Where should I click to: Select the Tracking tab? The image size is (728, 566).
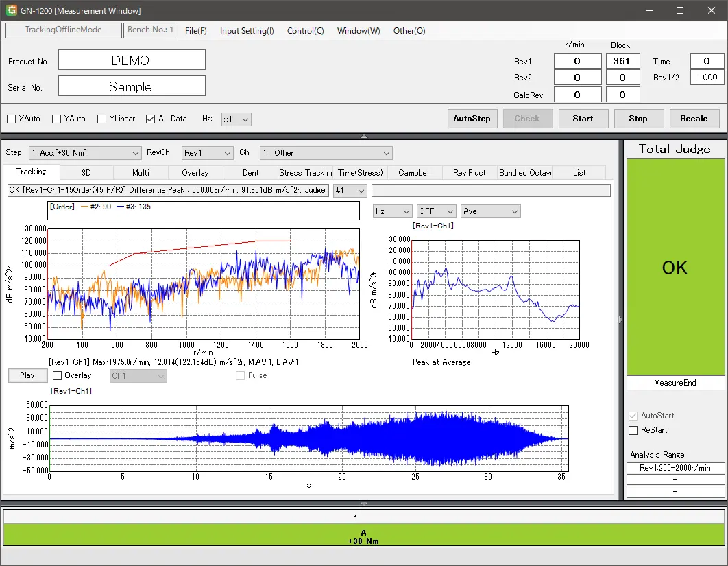pos(32,172)
